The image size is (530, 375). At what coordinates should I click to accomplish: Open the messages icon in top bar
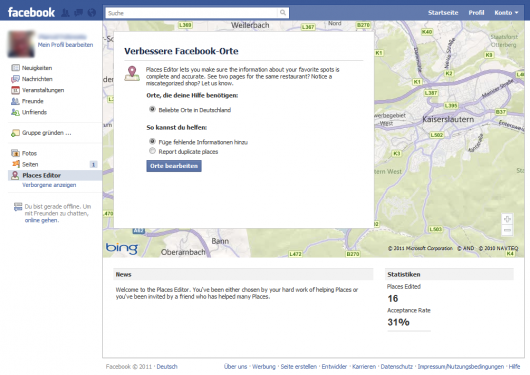[78, 13]
